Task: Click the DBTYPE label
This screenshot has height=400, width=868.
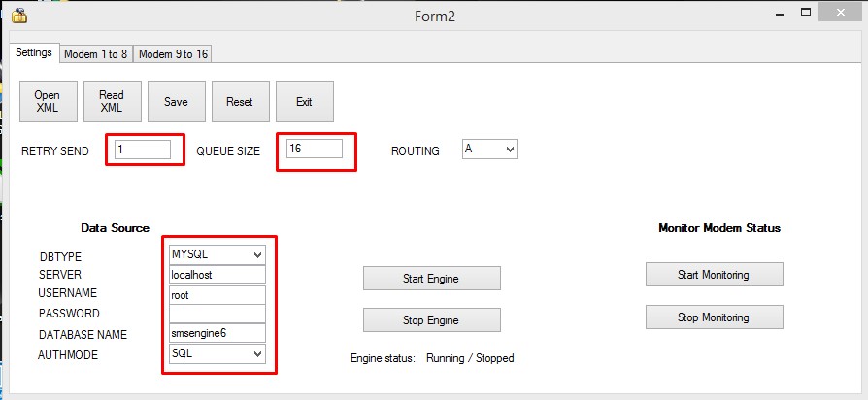Action: [60, 257]
